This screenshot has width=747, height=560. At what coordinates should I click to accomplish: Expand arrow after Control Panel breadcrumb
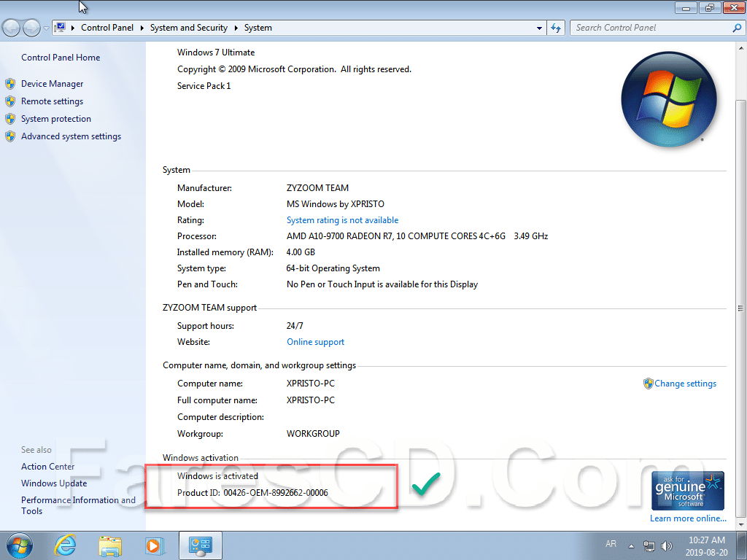(x=142, y=28)
